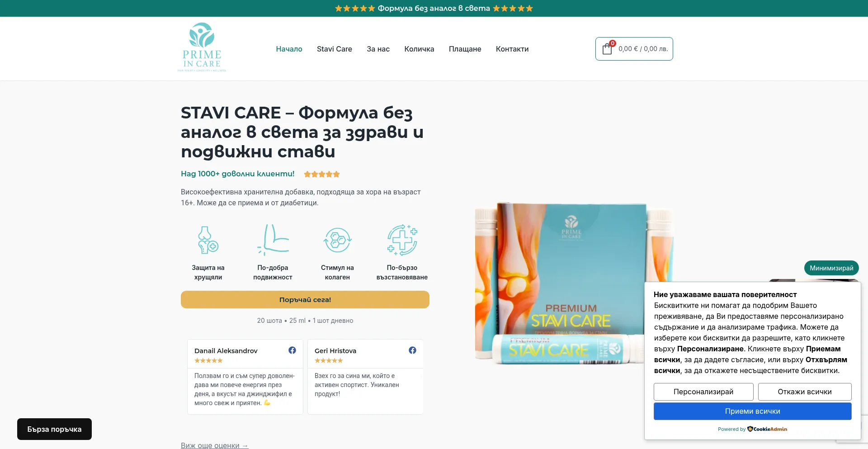This screenshot has height=449, width=868.
Task: Open the Stavi Care menu page
Action: tap(335, 49)
